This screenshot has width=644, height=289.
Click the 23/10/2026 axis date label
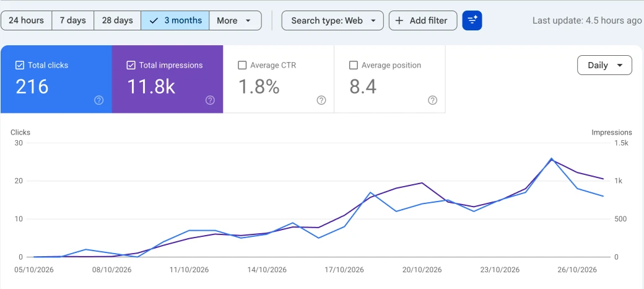click(x=500, y=270)
